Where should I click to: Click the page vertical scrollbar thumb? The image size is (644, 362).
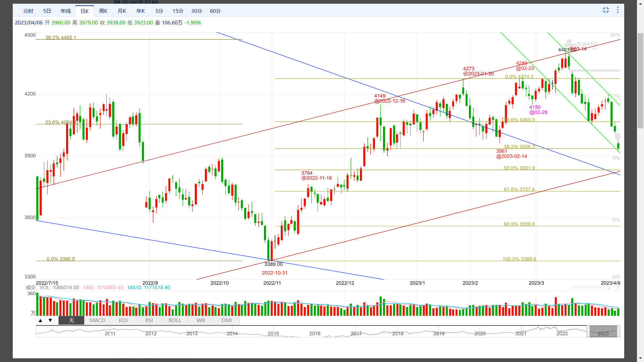point(640,80)
